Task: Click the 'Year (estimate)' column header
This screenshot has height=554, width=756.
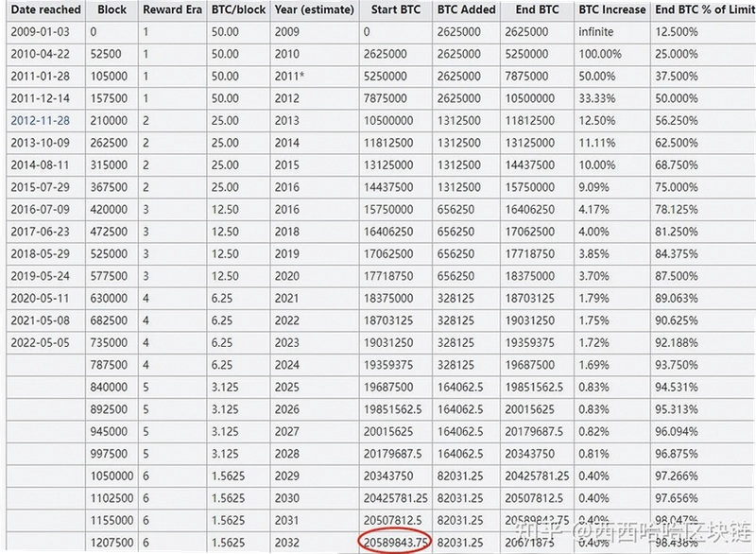Action: point(315,9)
